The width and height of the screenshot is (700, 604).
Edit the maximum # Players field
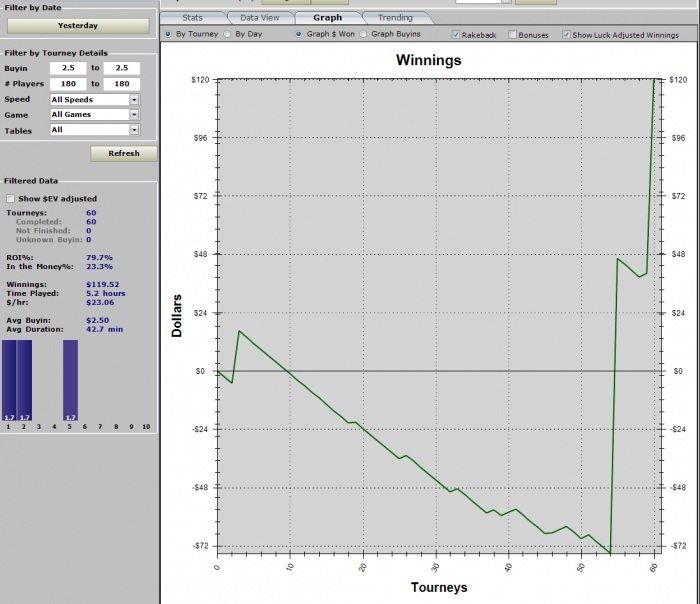(121, 84)
